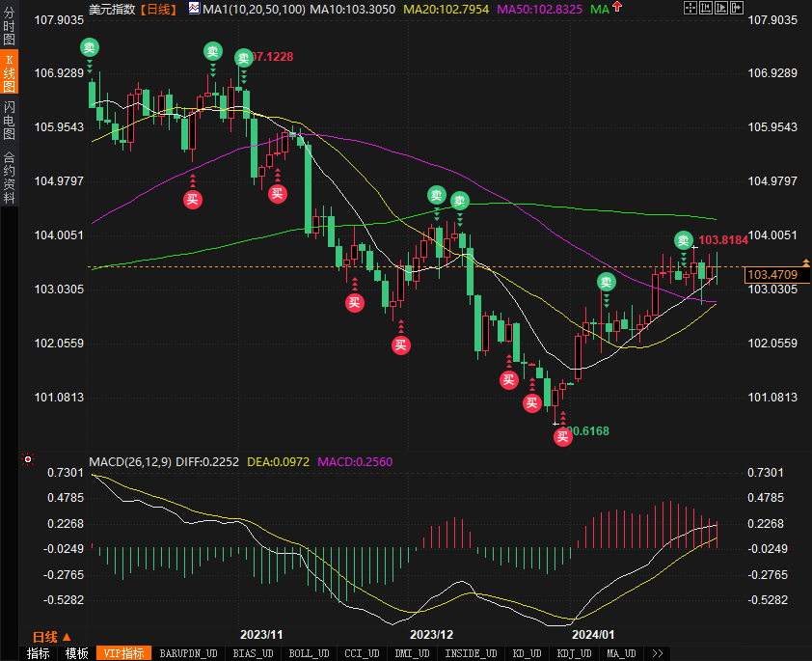This screenshot has width=812, height=661.
Task: Click the 模板 template button
Action: pyautogui.click(x=75, y=653)
